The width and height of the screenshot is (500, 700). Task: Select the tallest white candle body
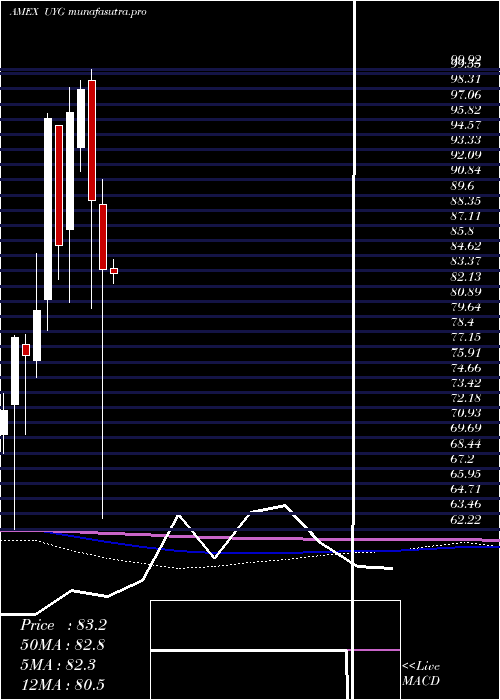tap(48, 209)
